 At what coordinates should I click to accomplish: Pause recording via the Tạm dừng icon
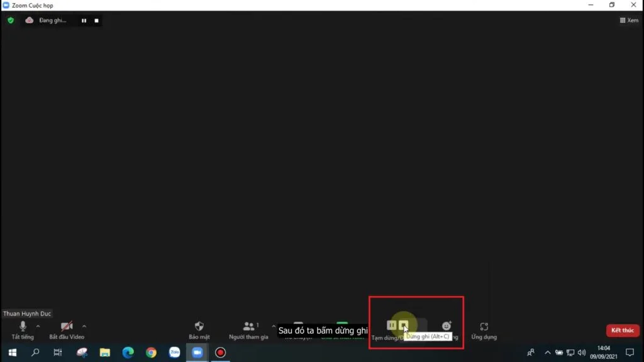coord(391,326)
